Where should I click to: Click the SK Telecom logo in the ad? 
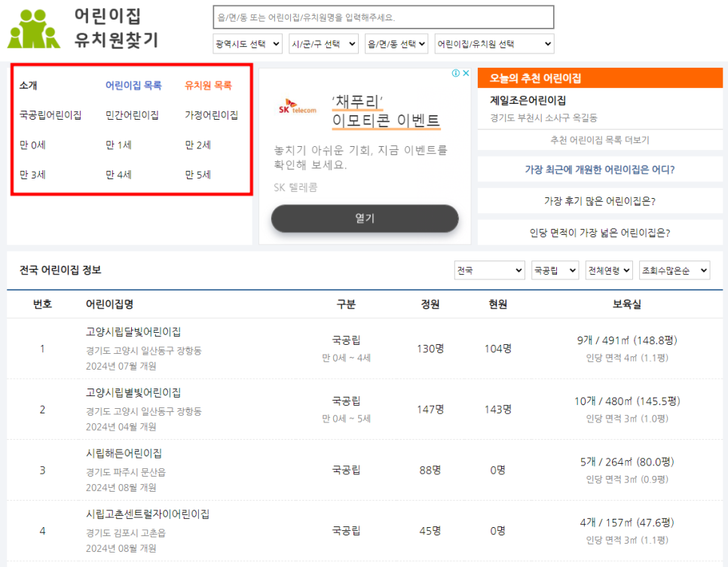coord(297,110)
